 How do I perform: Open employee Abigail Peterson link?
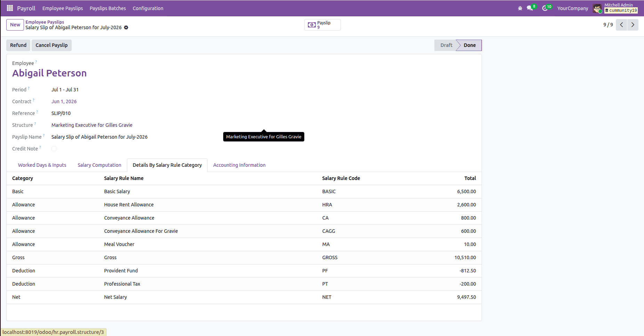click(49, 73)
